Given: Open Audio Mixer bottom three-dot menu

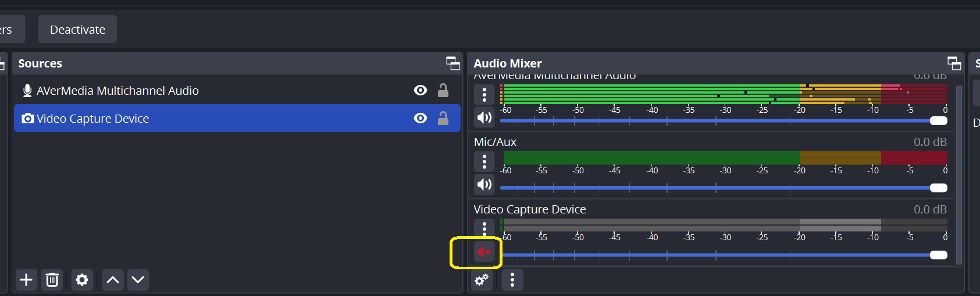Looking at the screenshot, I should (x=512, y=280).
